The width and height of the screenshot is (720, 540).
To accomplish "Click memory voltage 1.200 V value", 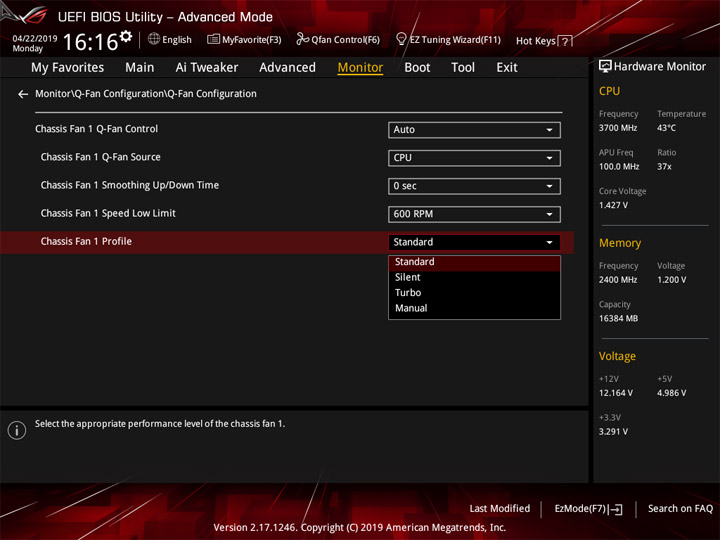I will coord(671,280).
